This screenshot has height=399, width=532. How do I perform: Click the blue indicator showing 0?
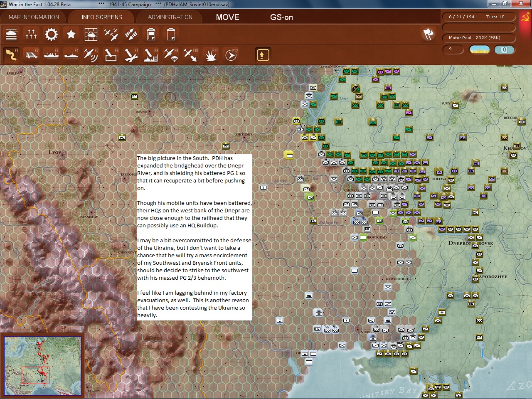pos(505,49)
